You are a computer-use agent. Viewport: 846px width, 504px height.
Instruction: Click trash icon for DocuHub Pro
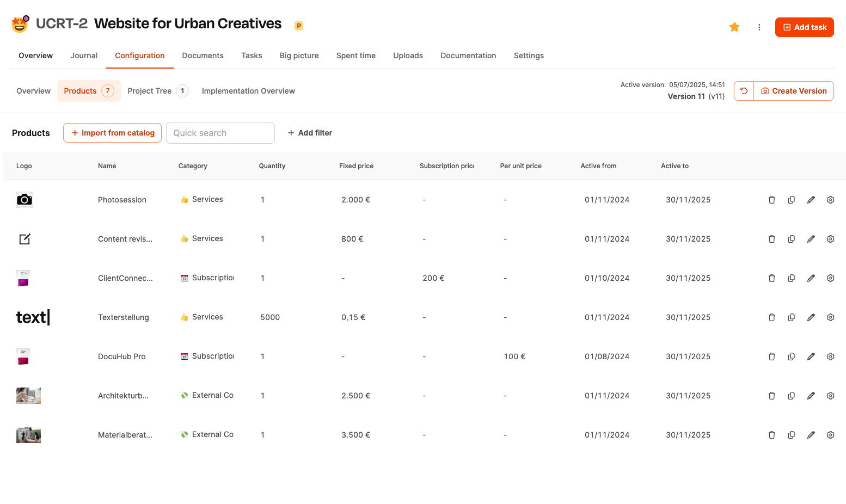click(771, 357)
